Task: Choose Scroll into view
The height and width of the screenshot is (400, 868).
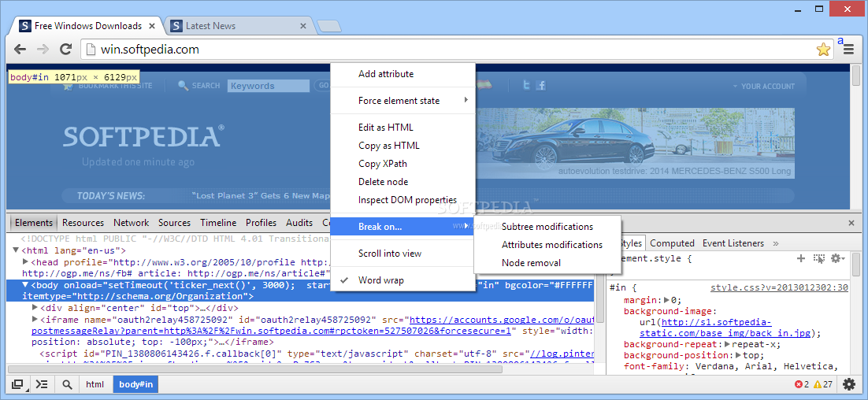Action: (x=403, y=254)
